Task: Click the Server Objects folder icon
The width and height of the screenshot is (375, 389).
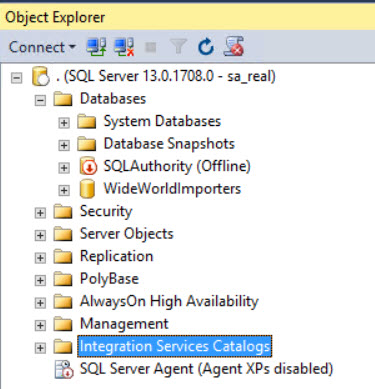Action: click(x=63, y=234)
